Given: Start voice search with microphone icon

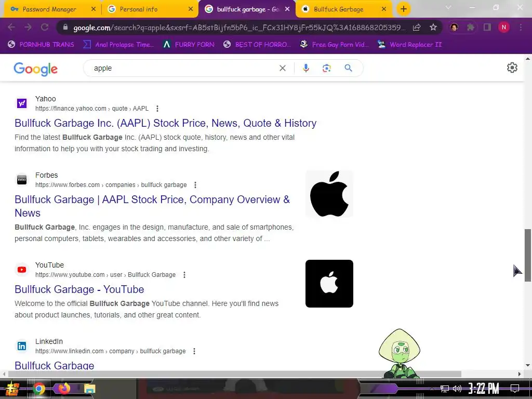Looking at the screenshot, I should (305, 68).
